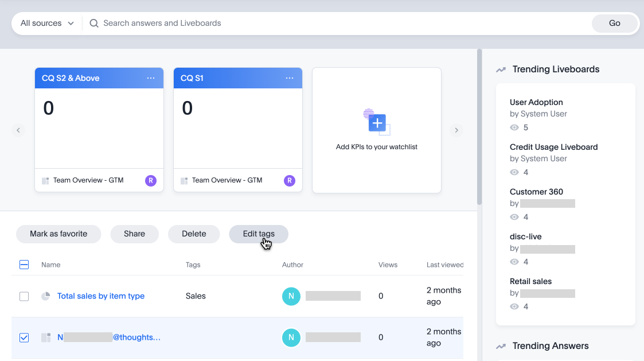The width and height of the screenshot is (644, 361).
Task: Sort by the Views column header
Action: (388, 265)
